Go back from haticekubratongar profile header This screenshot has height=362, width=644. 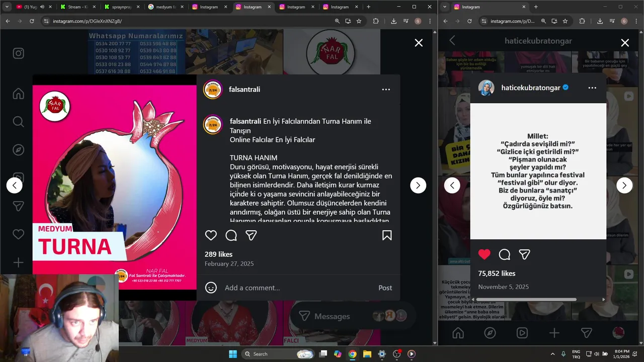point(452,41)
